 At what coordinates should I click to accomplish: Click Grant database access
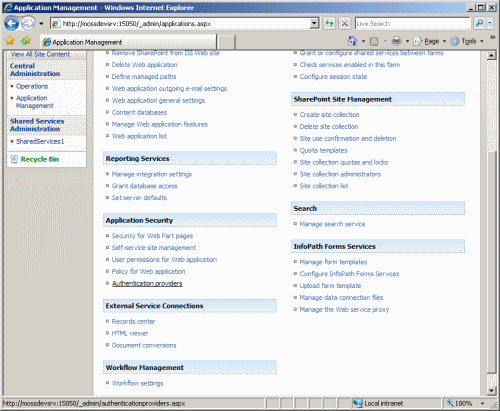145,186
